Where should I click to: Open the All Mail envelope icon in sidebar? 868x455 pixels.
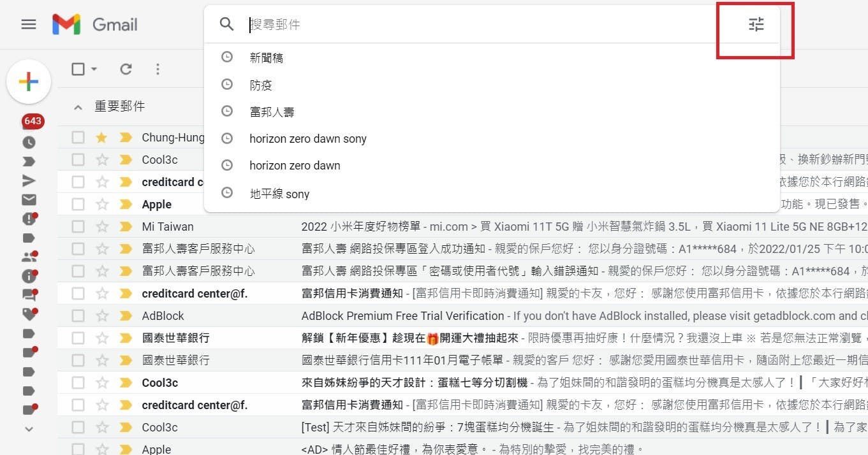[29, 199]
